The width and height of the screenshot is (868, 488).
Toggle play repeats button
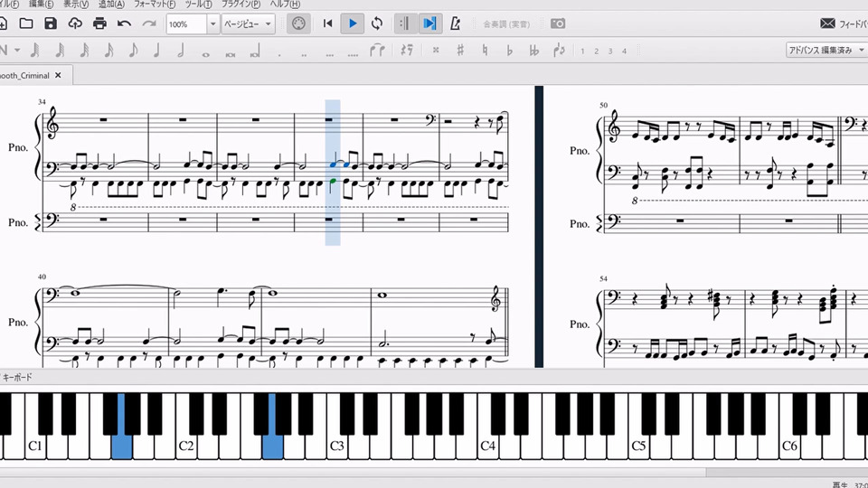point(405,23)
